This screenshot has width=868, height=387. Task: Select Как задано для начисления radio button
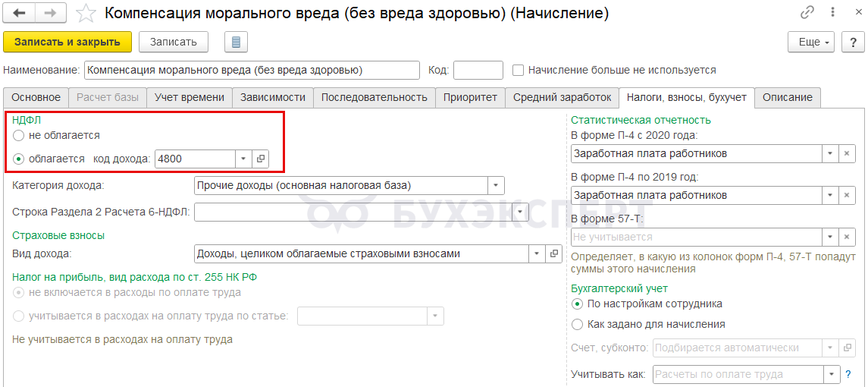(578, 324)
